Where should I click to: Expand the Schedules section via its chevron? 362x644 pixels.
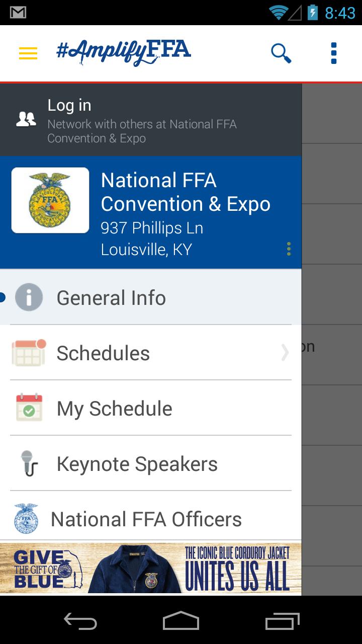coord(285,353)
